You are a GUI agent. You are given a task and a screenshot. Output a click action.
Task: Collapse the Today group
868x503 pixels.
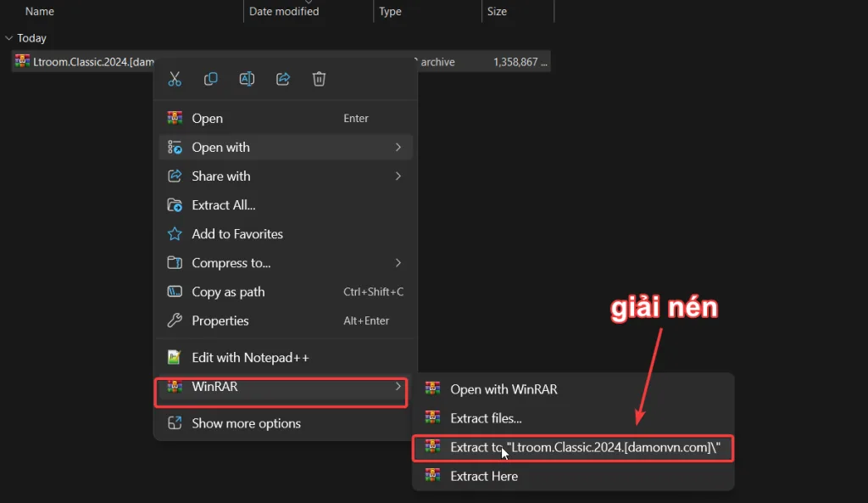[8, 37]
